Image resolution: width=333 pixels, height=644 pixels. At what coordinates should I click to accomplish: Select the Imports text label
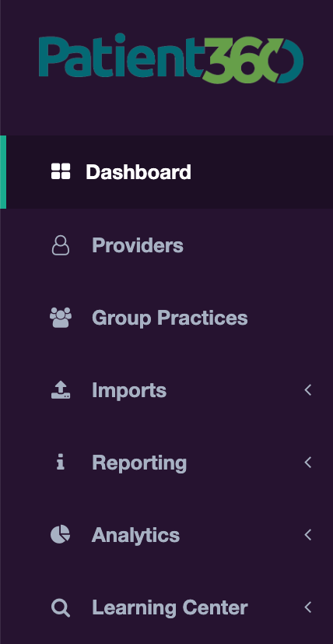(x=129, y=391)
